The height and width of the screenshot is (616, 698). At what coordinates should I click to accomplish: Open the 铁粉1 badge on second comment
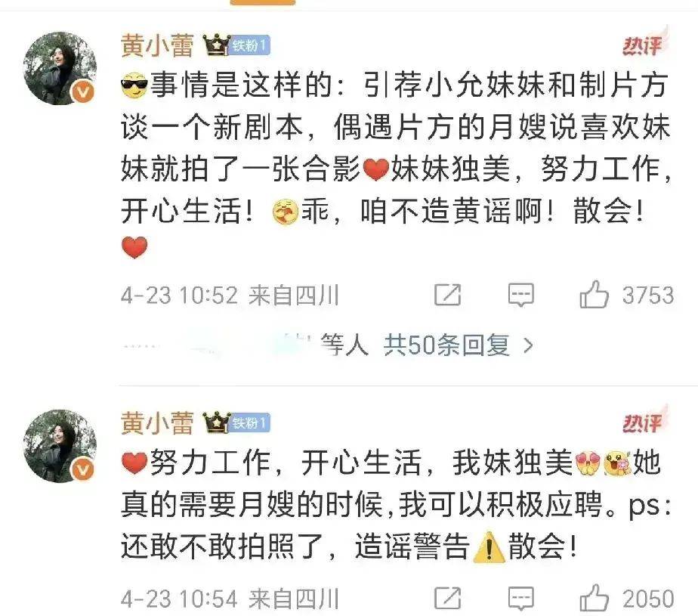pos(250,423)
